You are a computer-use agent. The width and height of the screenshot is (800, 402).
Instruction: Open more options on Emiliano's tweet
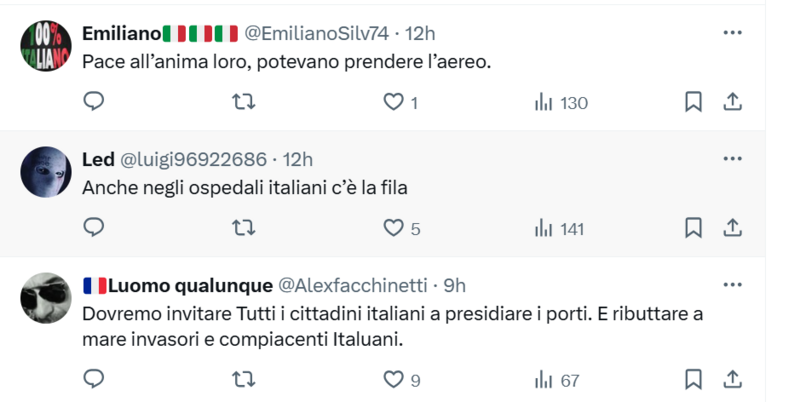(732, 33)
